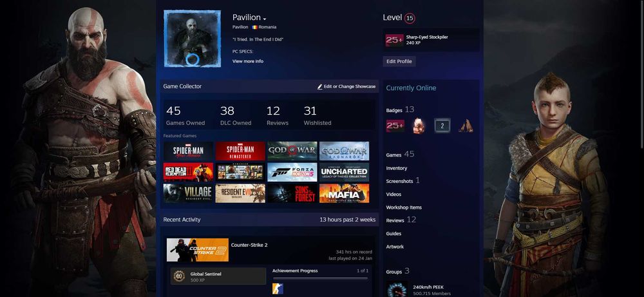Viewport: 644px width, 297px height.
Task: Open God of War Ragnarök featured game
Action: (344, 151)
